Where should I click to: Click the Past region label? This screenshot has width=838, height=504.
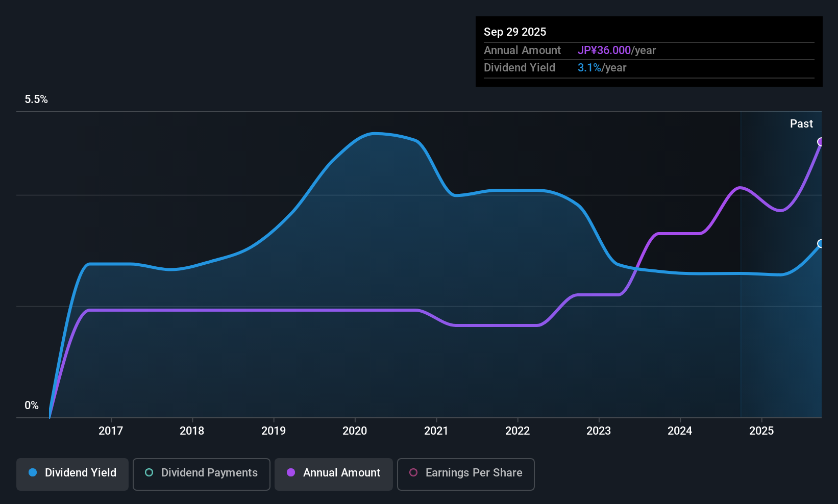click(x=801, y=124)
